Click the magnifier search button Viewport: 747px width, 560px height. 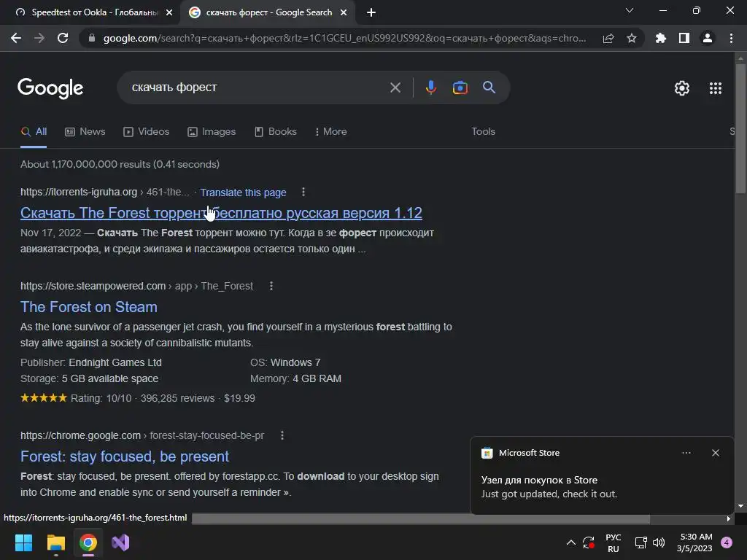tap(489, 87)
